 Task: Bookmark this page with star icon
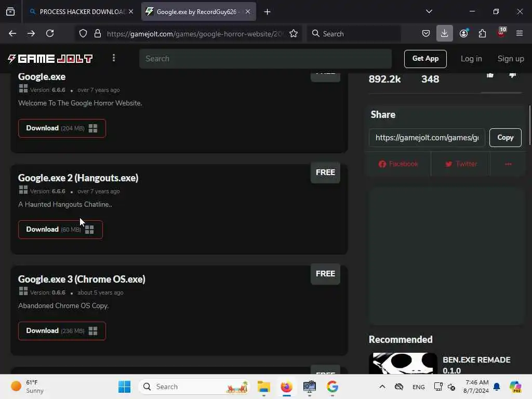pos(294,34)
